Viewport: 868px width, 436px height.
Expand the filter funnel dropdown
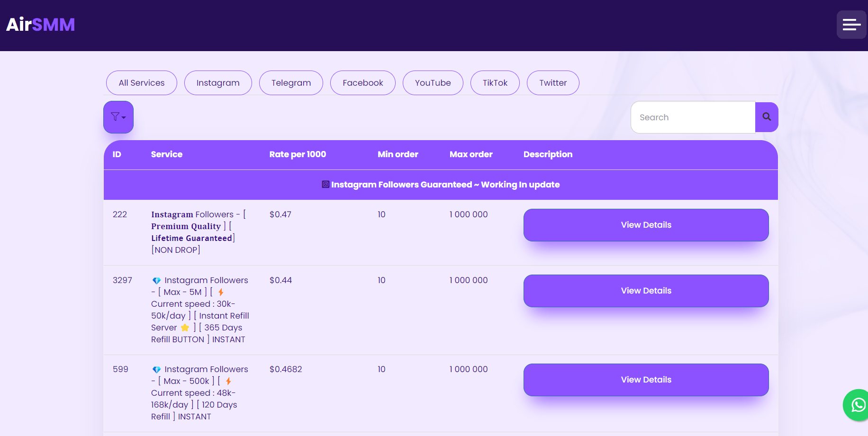pyautogui.click(x=118, y=117)
